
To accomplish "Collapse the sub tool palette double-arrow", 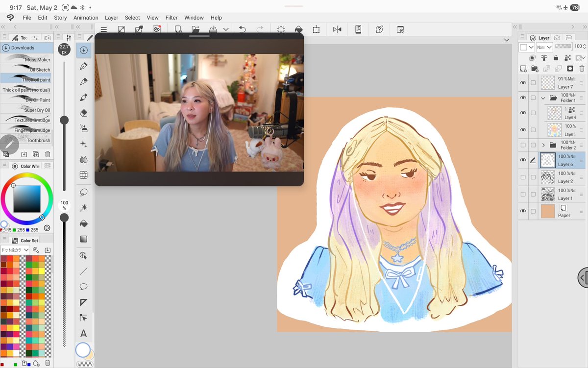I will pyautogui.click(x=3, y=26).
